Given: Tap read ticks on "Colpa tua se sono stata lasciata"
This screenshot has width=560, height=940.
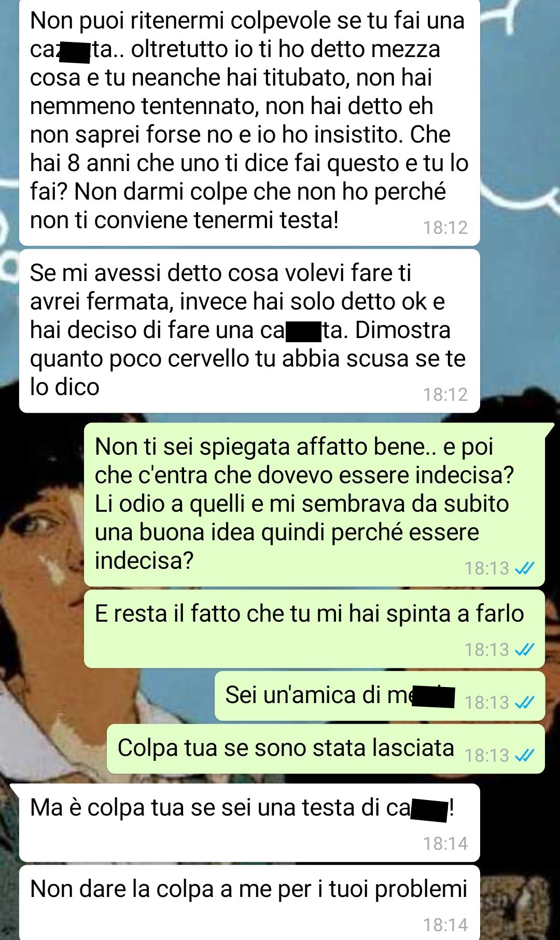Looking at the screenshot, I should point(524,755).
